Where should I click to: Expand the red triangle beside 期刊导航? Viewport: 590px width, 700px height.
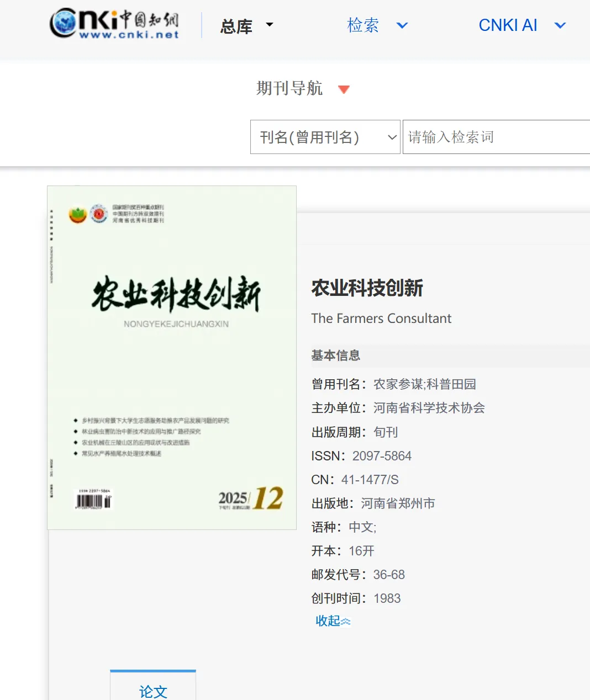[x=344, y=89]
